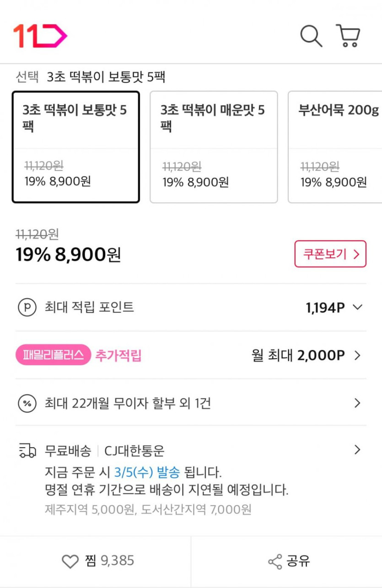Click the 3/5(수) 발송 link text
The image size is (382, 588).
click(x=147, y=471)
